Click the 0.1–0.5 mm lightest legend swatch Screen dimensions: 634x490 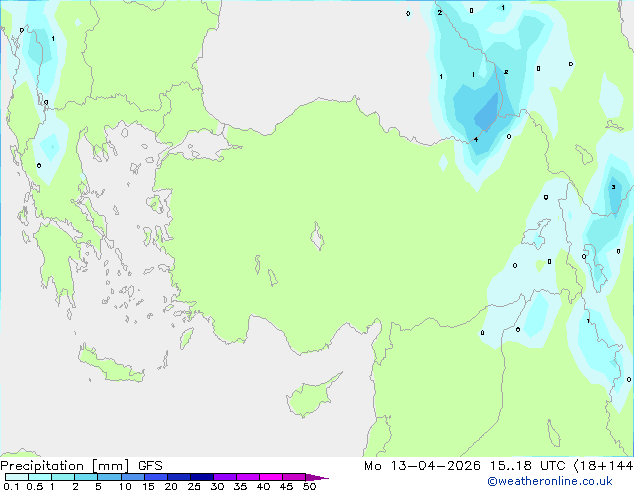17,477
